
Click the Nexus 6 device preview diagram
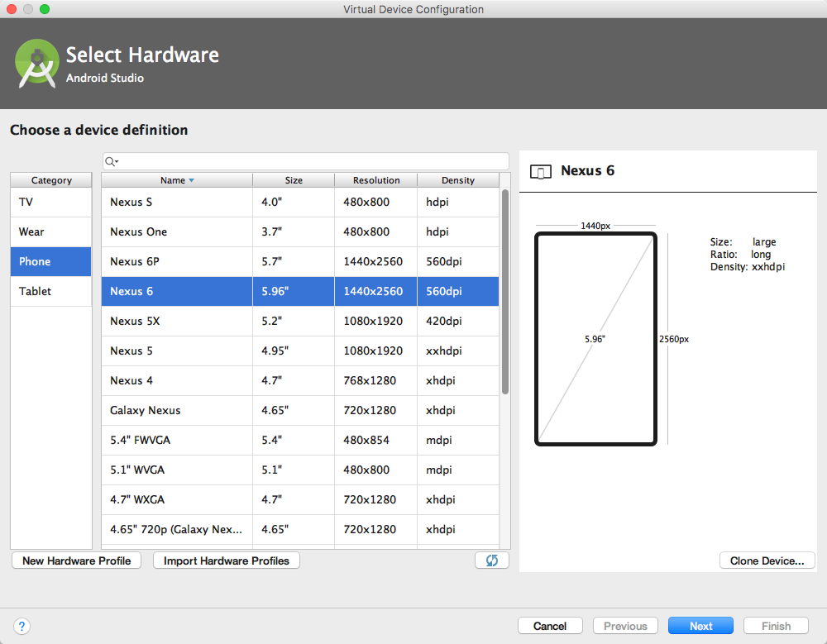pyautogui.click(x=595, y=339)
